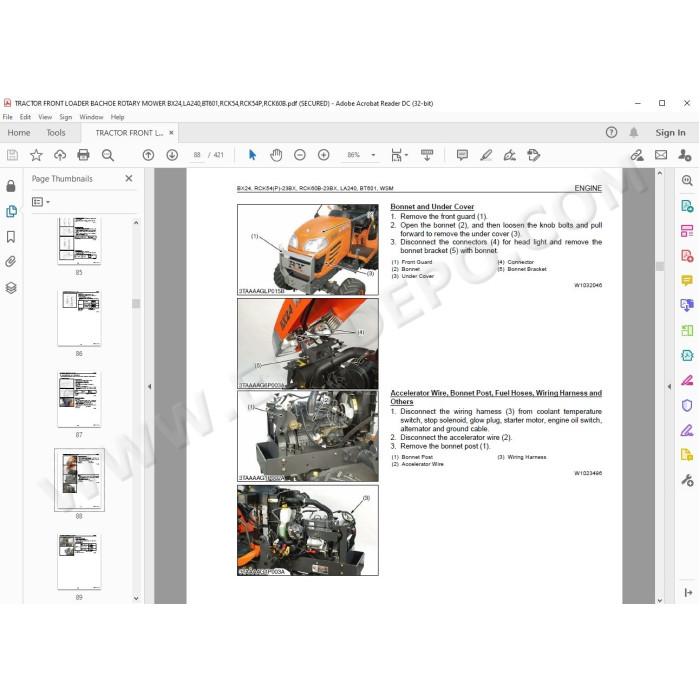Click thumbnails panel scroll up arrow
This screenshot has width=700, height=700.
[x=136, y=222]
